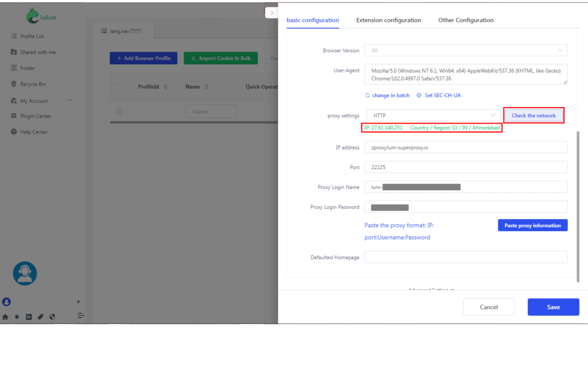Switch to the Extension configuration tab
588x368 pixels.
(x=388, y=20)
